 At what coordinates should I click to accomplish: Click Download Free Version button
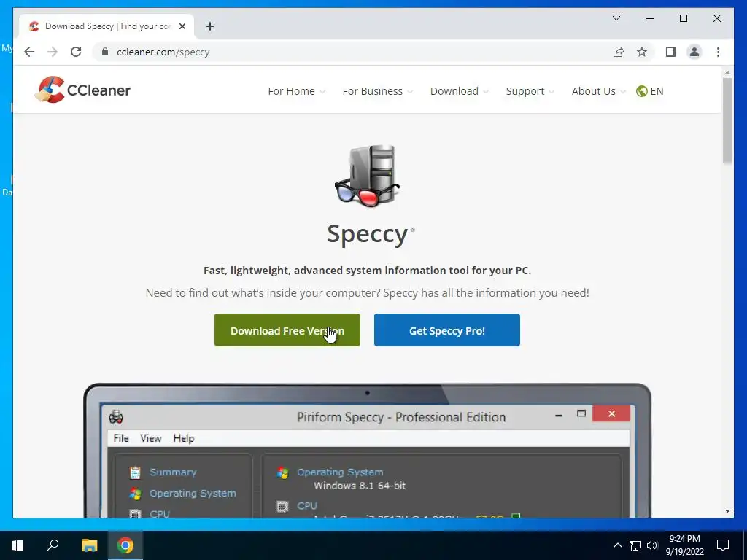tap(287, 330)
